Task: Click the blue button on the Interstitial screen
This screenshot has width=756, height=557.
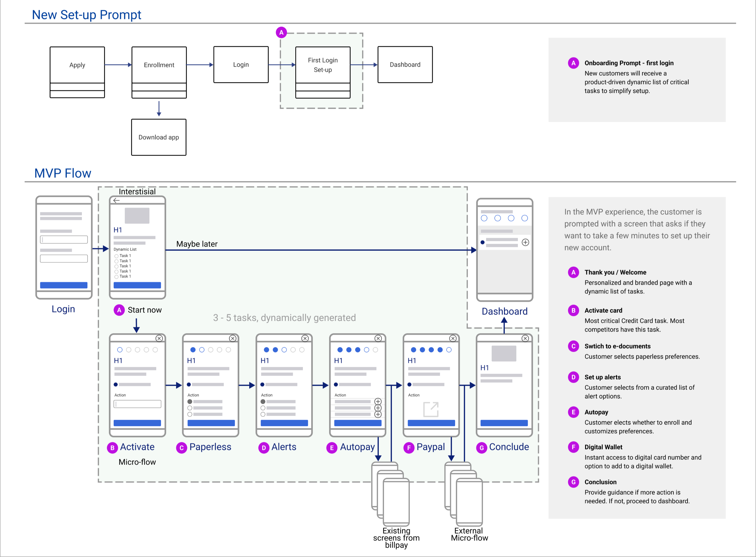Action: pos(137,285)
